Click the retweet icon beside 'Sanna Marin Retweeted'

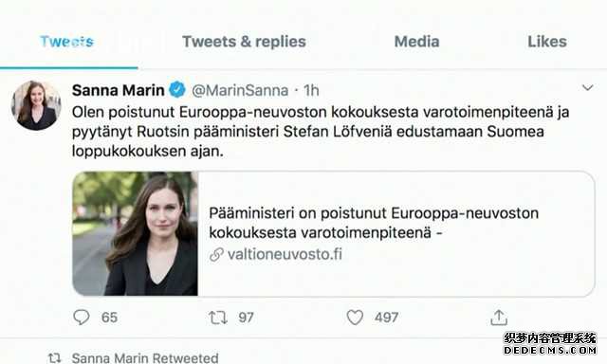(55, 357)
